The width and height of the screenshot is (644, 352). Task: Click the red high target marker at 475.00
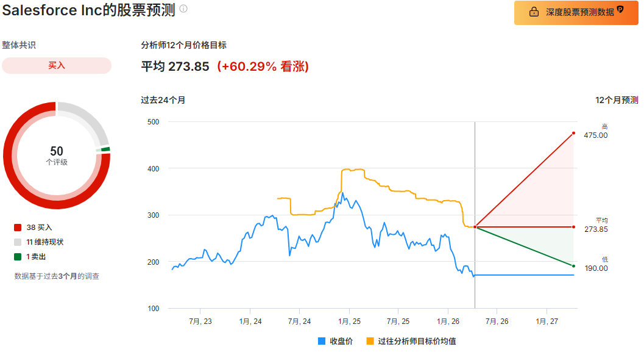point(573,132)
